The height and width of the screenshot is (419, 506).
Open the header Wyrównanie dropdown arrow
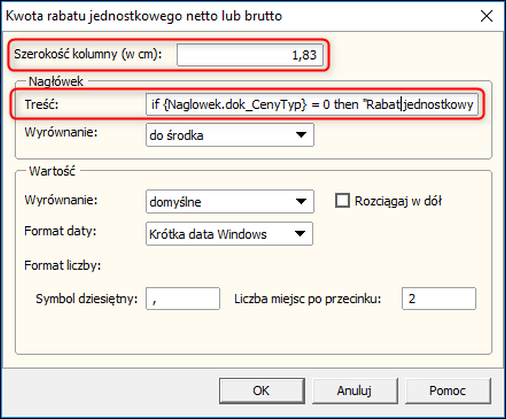click(301, 135)
